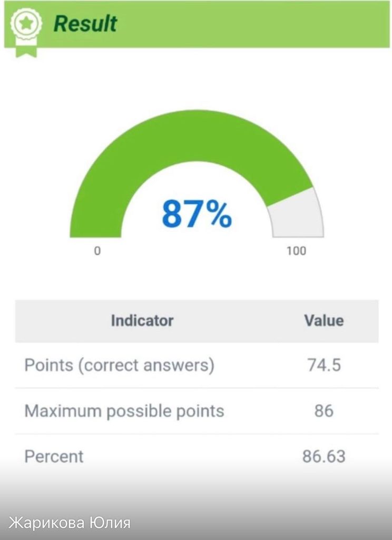
Task: Click the name caption Жарикова Юлия
Action: point(70,523)
